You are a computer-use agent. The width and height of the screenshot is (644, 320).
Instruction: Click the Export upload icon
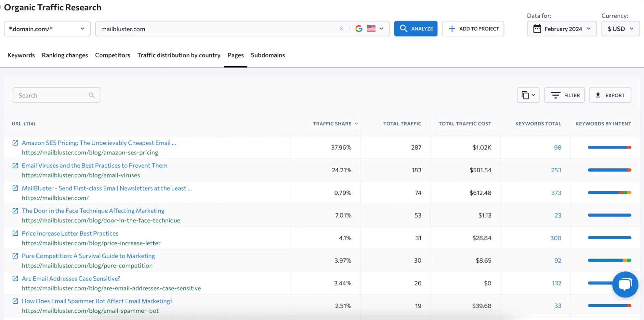pyautogui.click(x=598, y=95)
